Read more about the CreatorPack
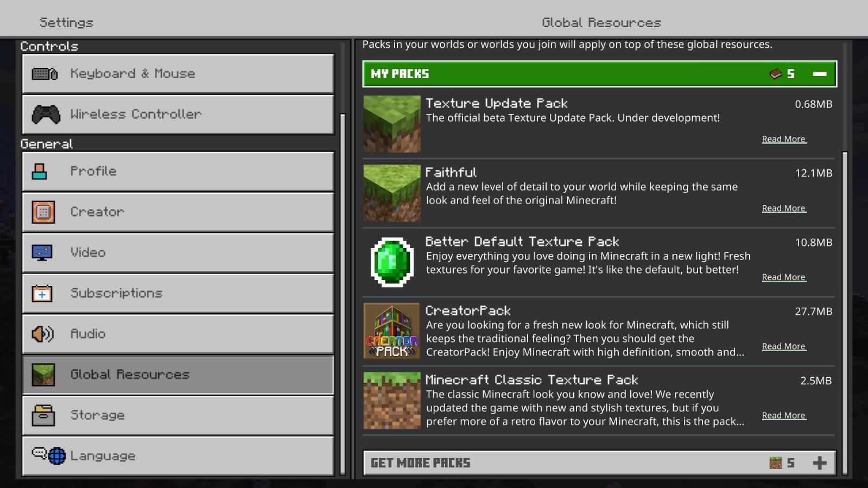 pos(784,346)
